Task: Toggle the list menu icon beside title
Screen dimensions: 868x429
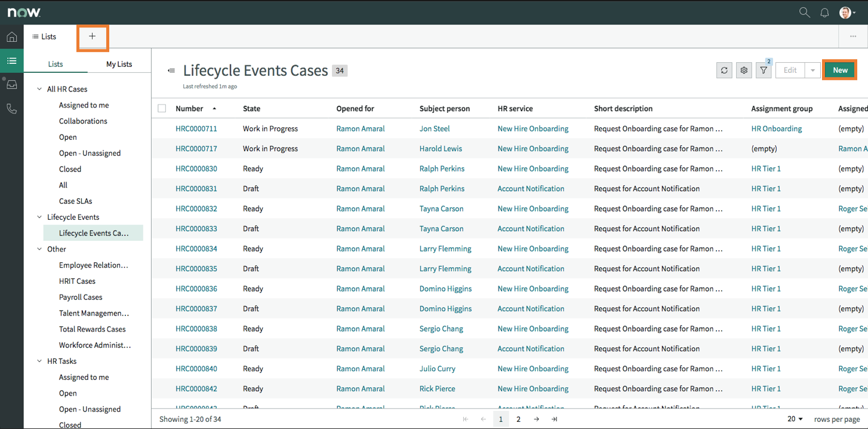Action: click(x=171, y=71)
